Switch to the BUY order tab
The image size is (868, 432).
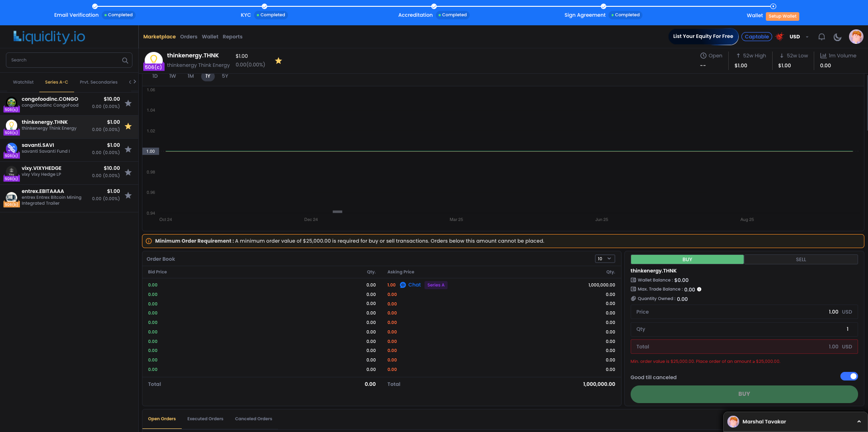pos(687,259)
